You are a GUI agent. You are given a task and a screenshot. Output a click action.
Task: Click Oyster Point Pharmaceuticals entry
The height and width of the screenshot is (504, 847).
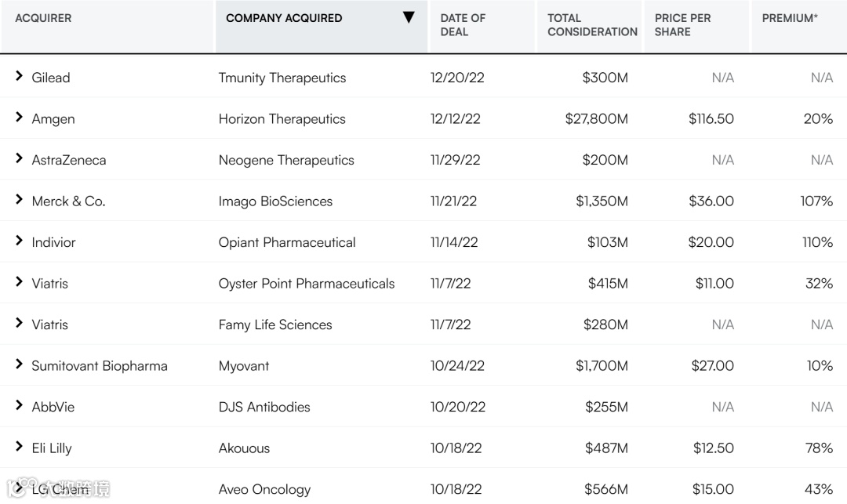307,284
